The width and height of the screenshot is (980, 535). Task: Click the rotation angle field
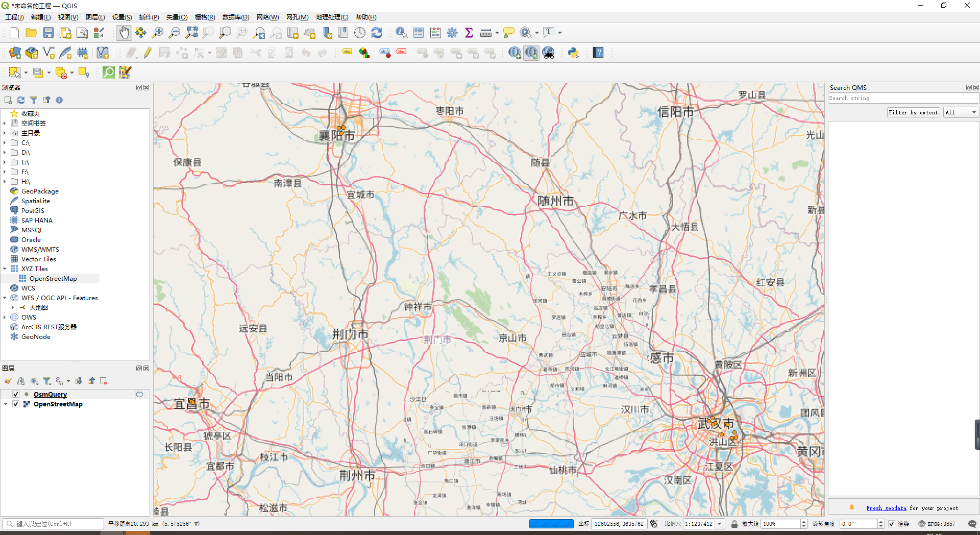point(860,524)
